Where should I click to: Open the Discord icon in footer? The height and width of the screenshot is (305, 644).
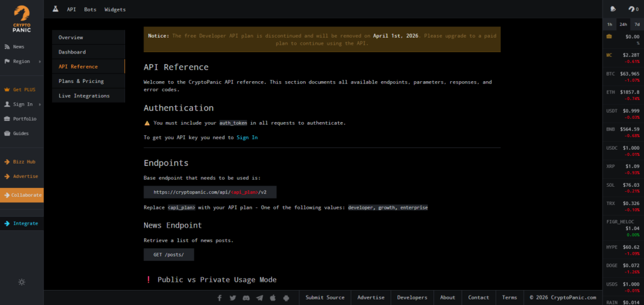tap(246, 297)
